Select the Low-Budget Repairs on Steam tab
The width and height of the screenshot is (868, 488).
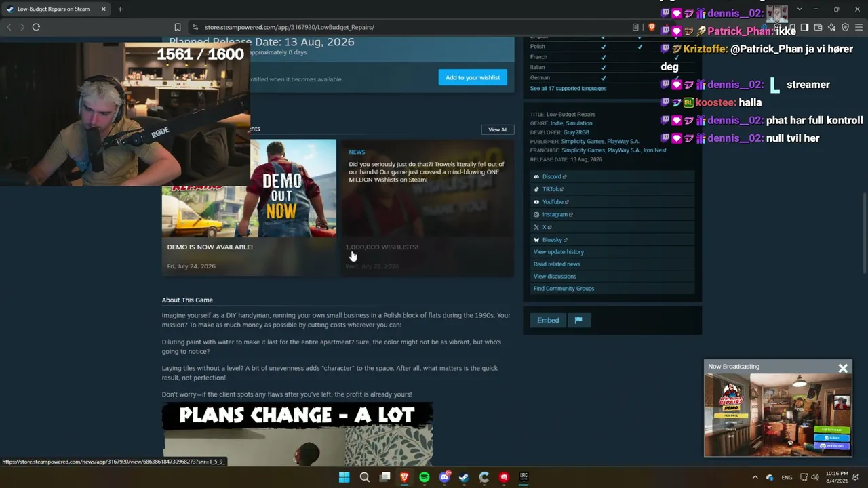tap(57, 9)
